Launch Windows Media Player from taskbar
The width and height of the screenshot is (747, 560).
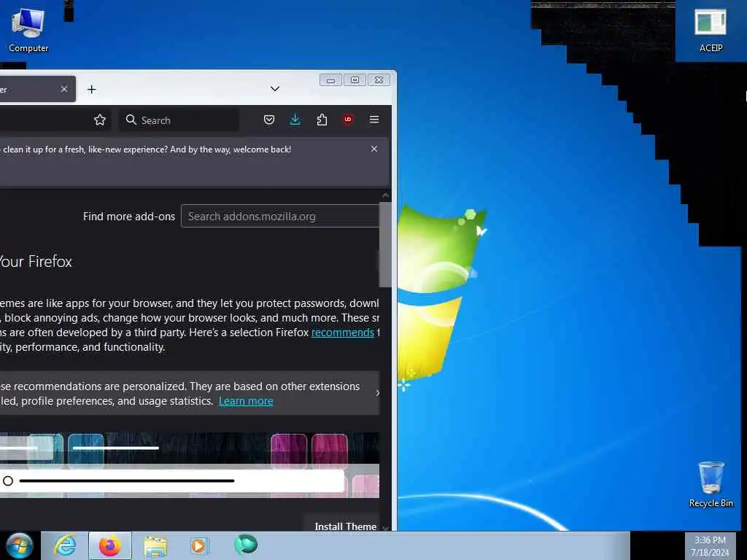[x=199, y=545]
